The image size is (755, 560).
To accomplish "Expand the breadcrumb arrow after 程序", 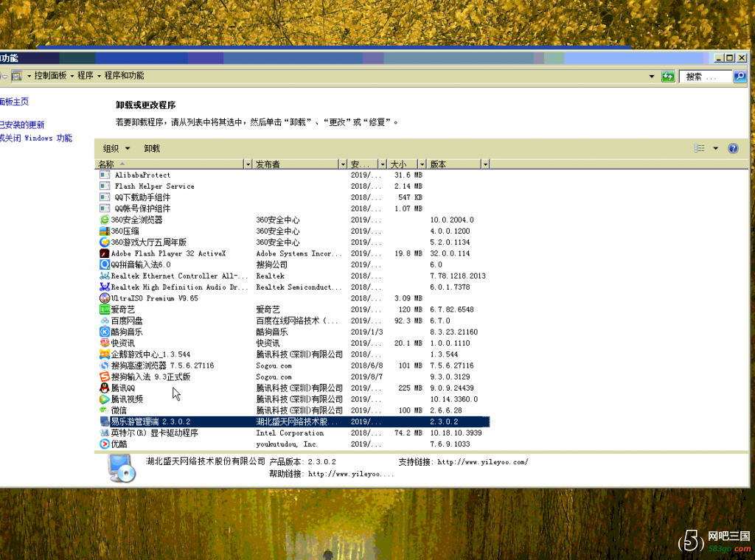I will coord(100,76).
